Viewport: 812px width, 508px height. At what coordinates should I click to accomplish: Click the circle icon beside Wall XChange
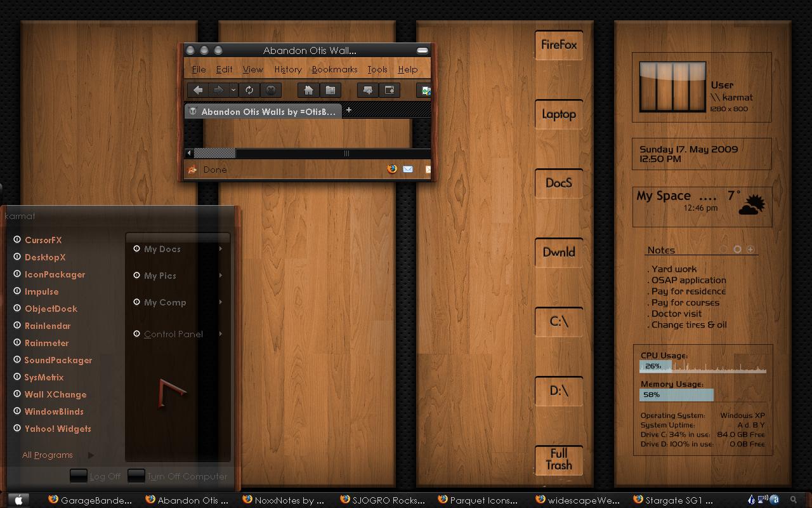tap(17, 394)
